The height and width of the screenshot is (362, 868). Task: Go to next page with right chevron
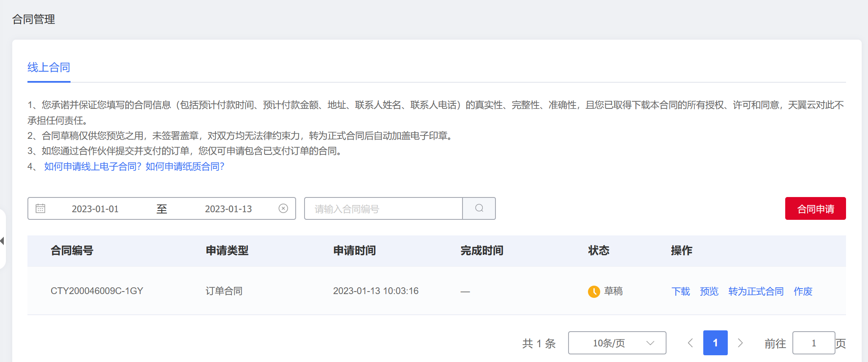pyautogui.click(x=740, y=343)
